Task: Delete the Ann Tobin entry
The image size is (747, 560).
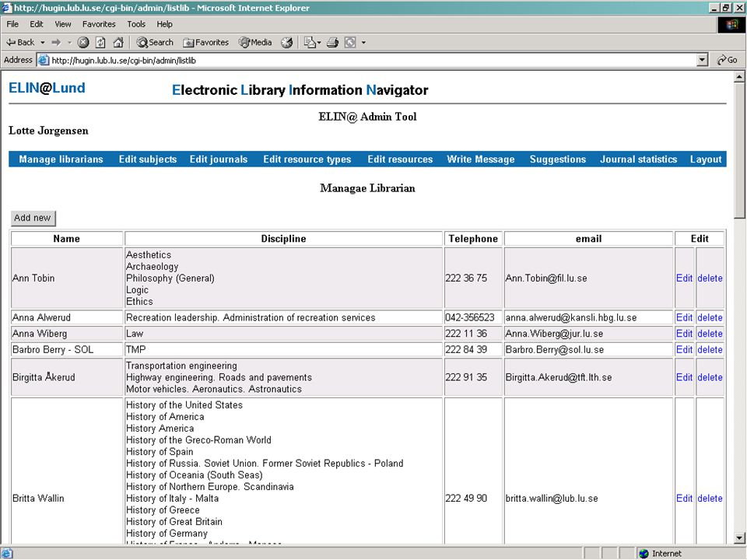Action: tap(710, 278)
